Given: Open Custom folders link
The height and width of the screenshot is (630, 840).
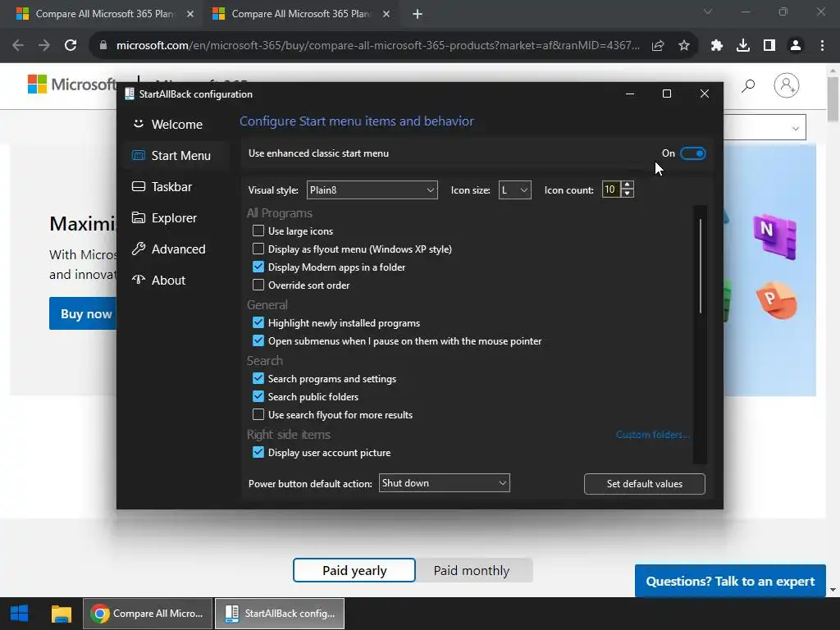Looking at the screenshot, I should click(652, 435).
